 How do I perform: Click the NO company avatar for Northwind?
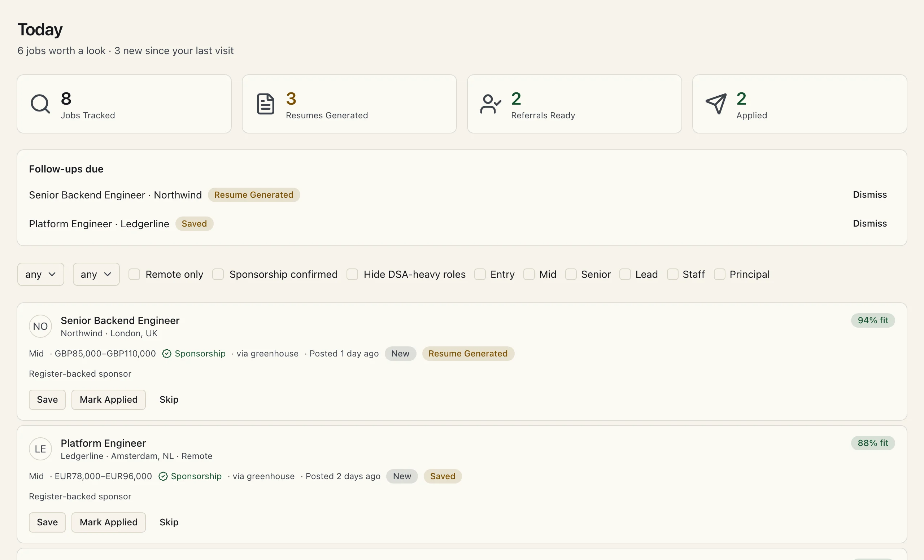(40, 327)
